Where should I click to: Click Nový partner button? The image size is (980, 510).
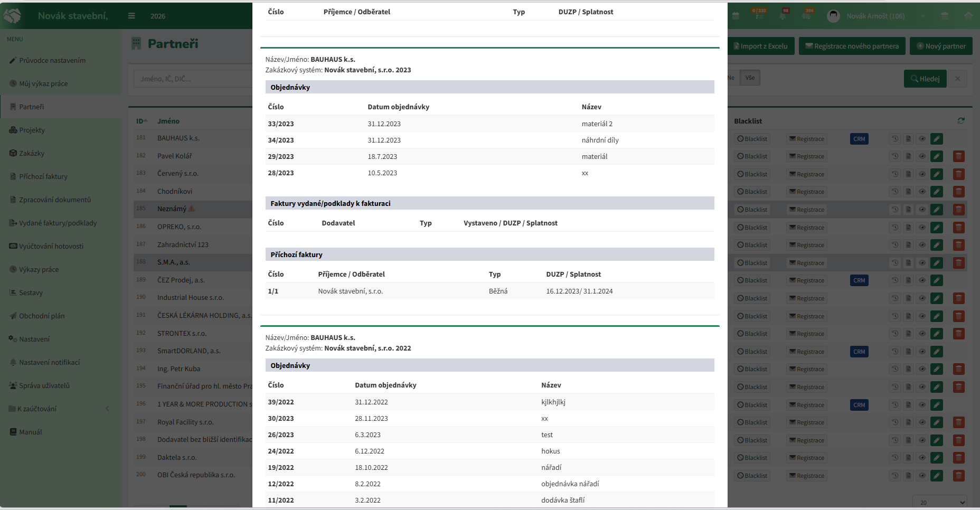(941, 46)
